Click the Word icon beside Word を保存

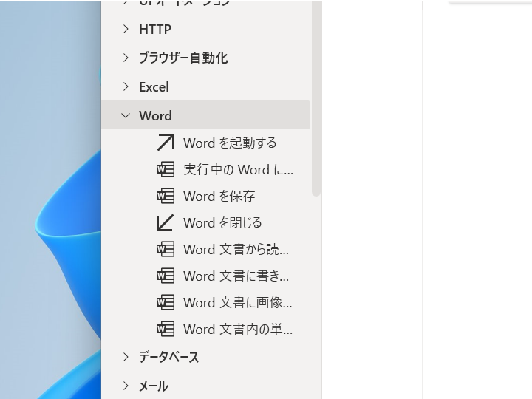click(x=166, y=196)
